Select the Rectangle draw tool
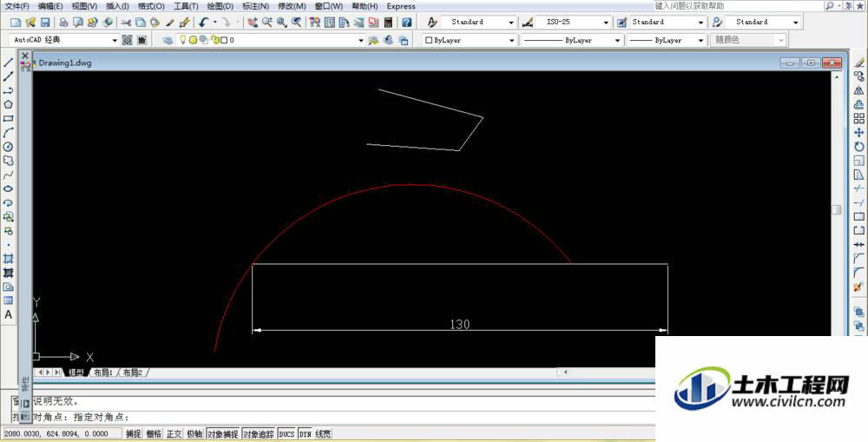This screenshot has height=442, width=868. [x=9, y=118]
